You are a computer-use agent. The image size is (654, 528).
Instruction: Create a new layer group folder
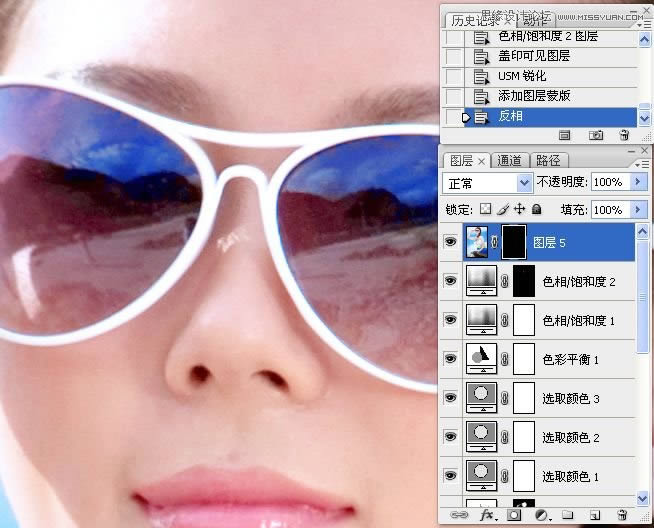(x=567, y=515)
